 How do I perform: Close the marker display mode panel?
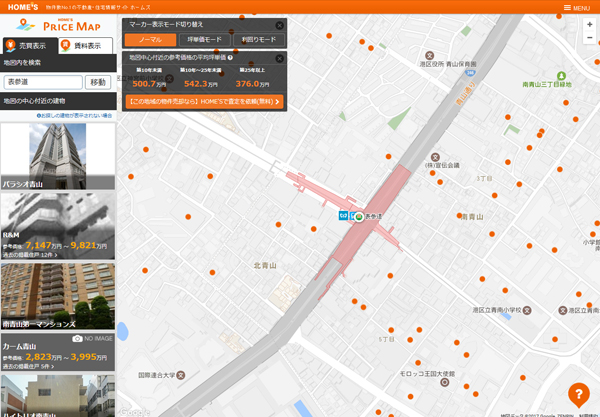pos(280,25)
